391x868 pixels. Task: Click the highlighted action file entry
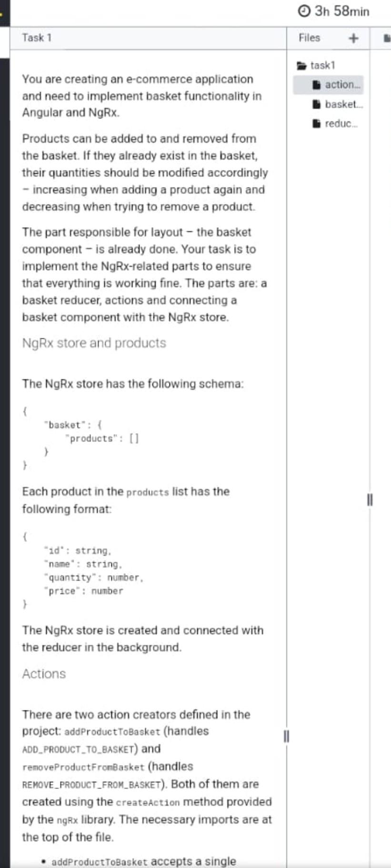tap(335, 85)
